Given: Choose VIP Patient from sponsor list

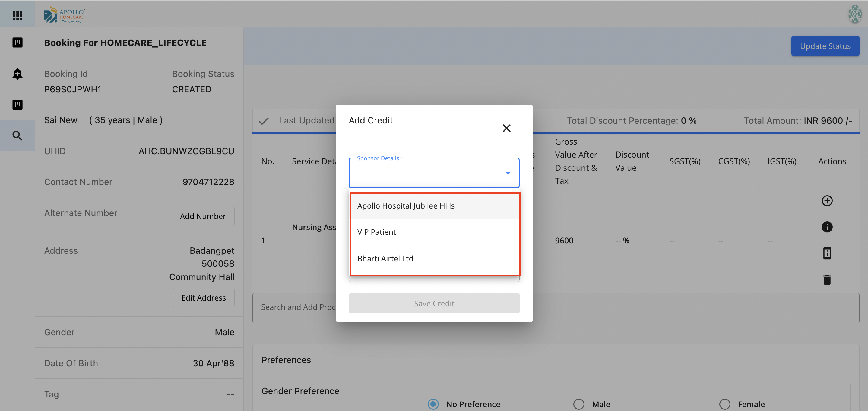Looking at the screenshot, I should point(376,232).
